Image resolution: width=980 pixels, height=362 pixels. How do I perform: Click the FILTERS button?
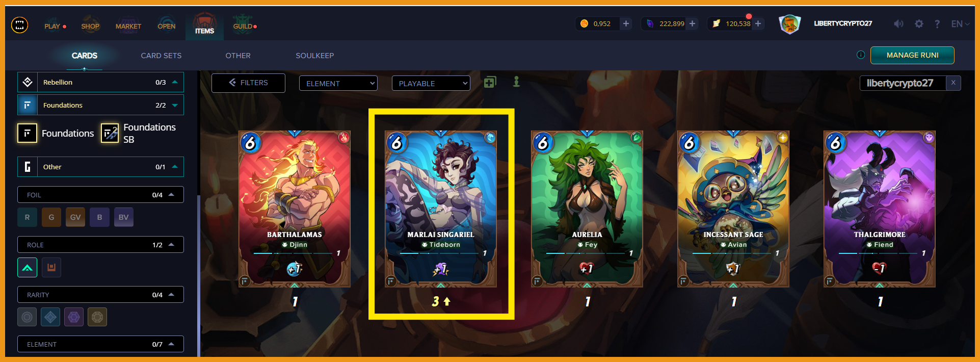click(248, 83)
